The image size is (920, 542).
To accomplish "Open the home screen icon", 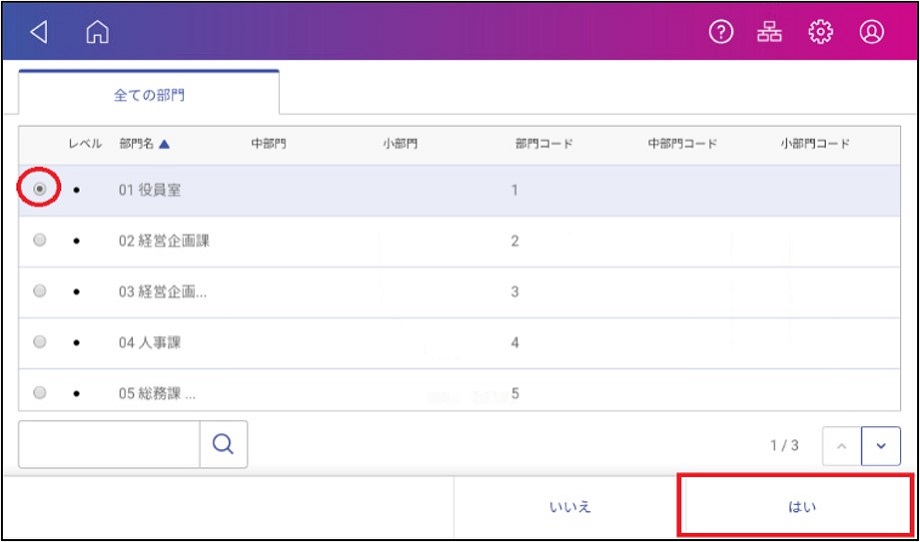I will click(97, 33).
